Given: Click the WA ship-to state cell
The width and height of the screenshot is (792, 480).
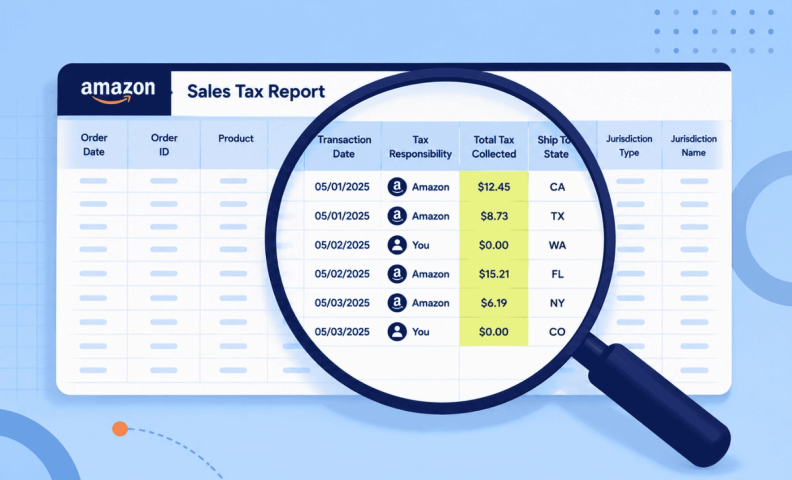Looking at the screenshot, I should click(x=557, y=246).
